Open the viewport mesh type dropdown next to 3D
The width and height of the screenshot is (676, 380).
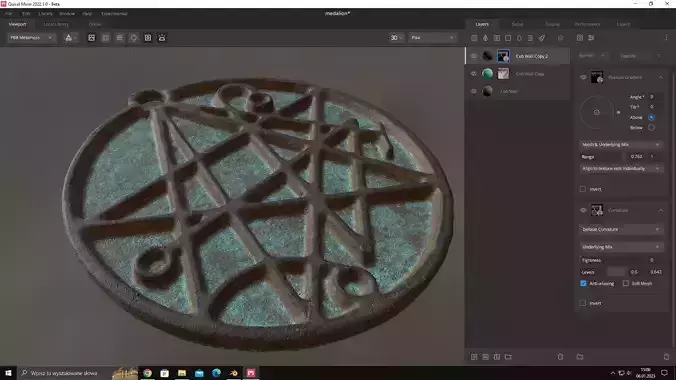432,38
